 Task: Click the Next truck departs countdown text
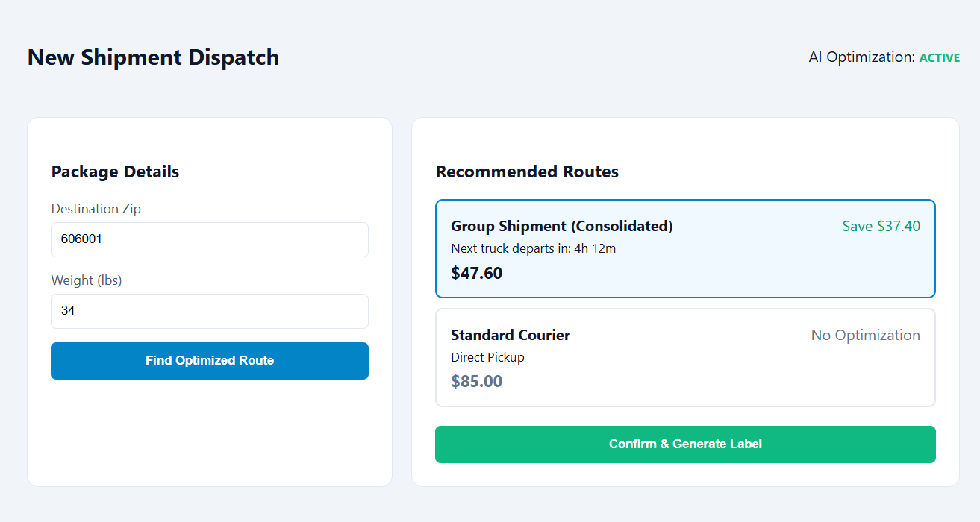click(x=534, y=248)
